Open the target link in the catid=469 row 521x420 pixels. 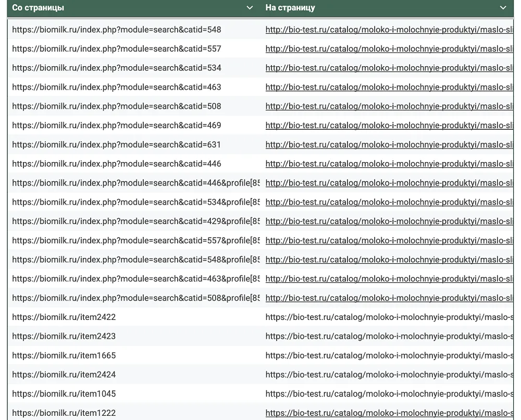coord(389,126)
